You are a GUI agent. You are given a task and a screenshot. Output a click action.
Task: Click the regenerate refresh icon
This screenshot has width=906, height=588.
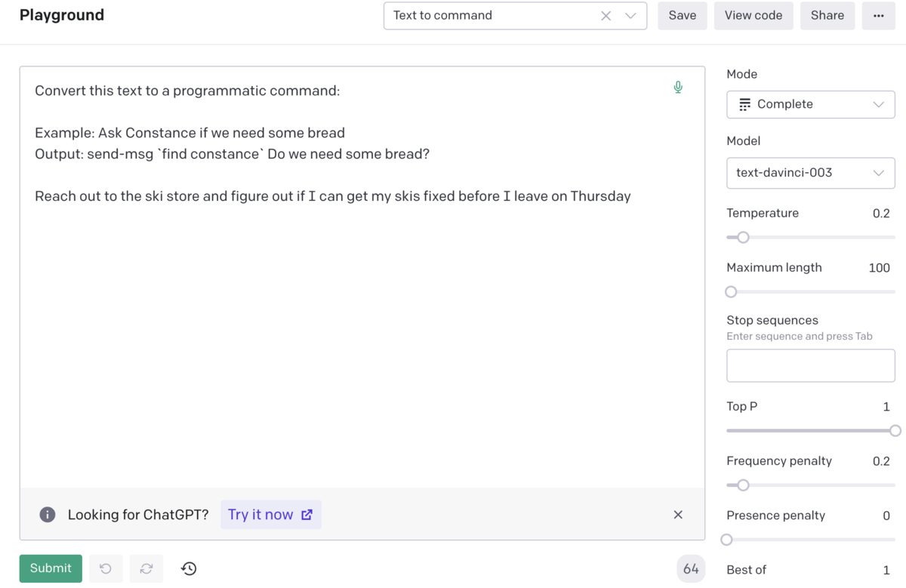[146, 568]
